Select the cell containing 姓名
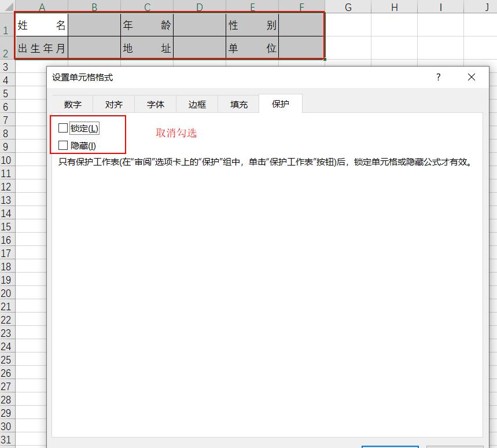 click(42, 25)
